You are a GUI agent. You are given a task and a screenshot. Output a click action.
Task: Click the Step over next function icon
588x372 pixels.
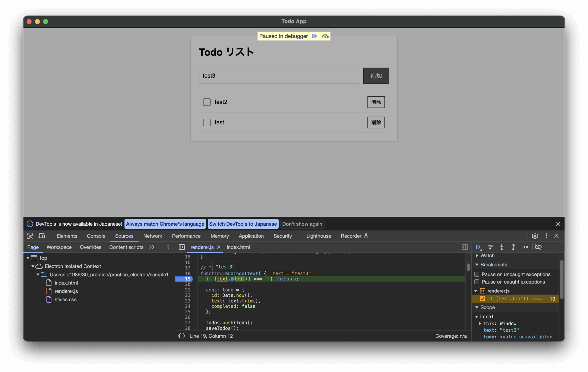(x=490, y=247)
